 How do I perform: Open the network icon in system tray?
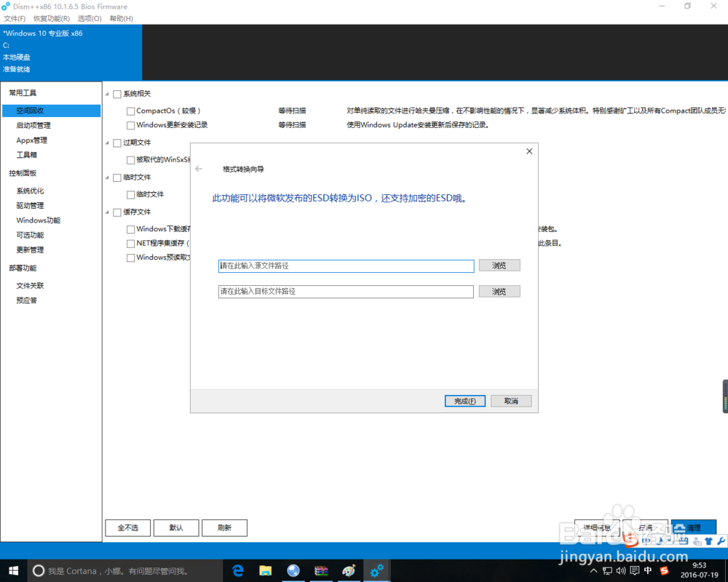[607, 570]
